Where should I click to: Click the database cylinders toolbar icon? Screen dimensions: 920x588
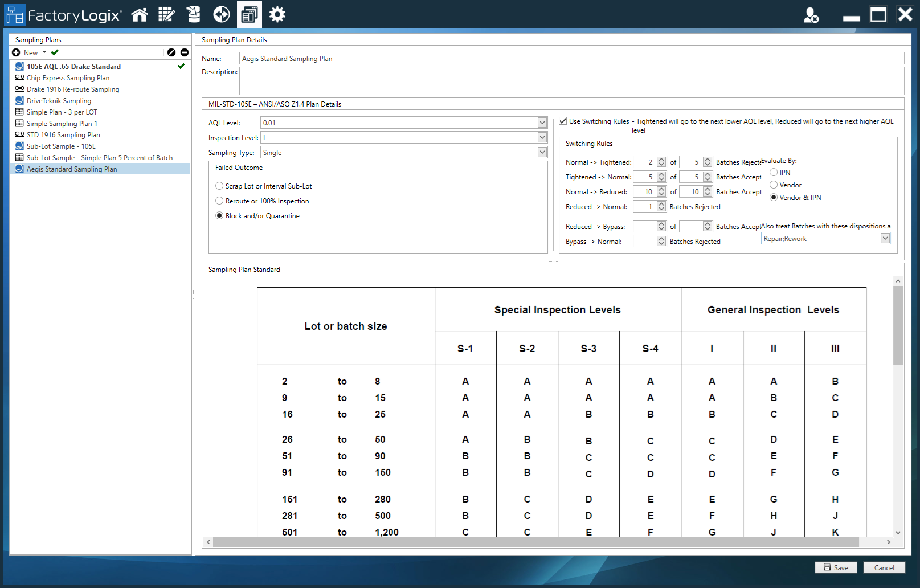(x=194, y=14)
